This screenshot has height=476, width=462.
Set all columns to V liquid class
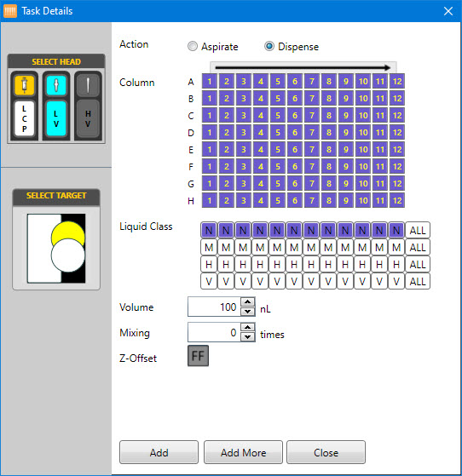point(418,281)
